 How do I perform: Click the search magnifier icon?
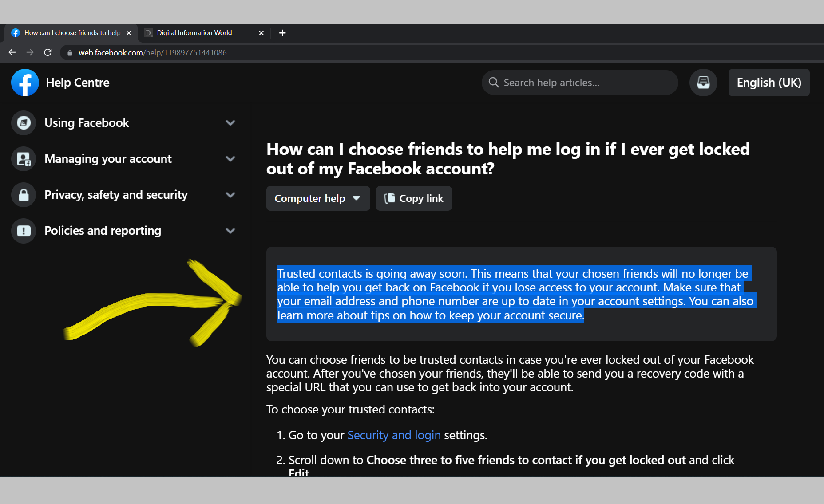click(494, 83)
